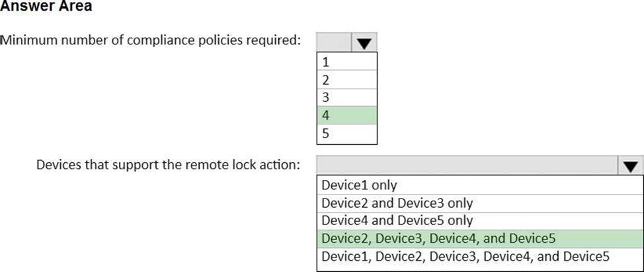Select 4 in the policies number list
The height and width of the screenshot is (272, 644).
(x=346, y=116)
